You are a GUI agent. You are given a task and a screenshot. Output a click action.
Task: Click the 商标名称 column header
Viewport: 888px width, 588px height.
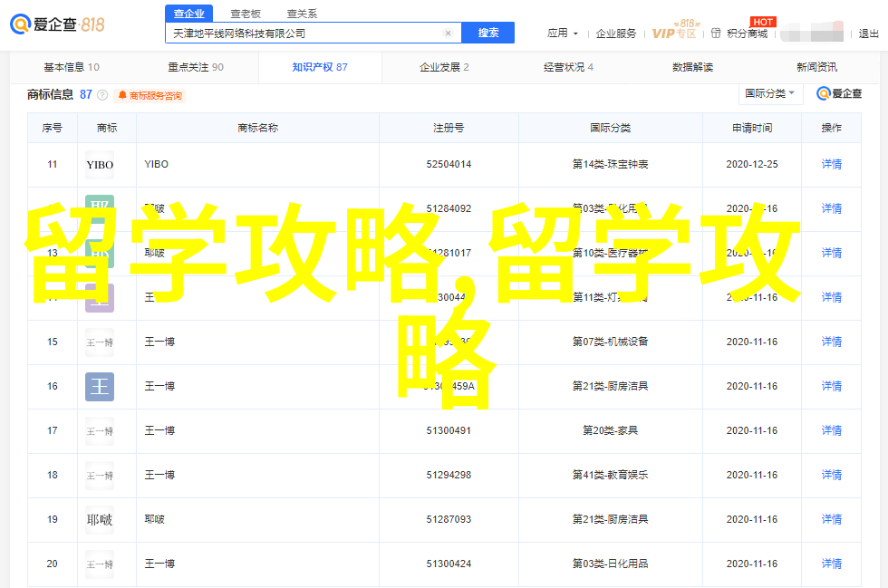257,128
